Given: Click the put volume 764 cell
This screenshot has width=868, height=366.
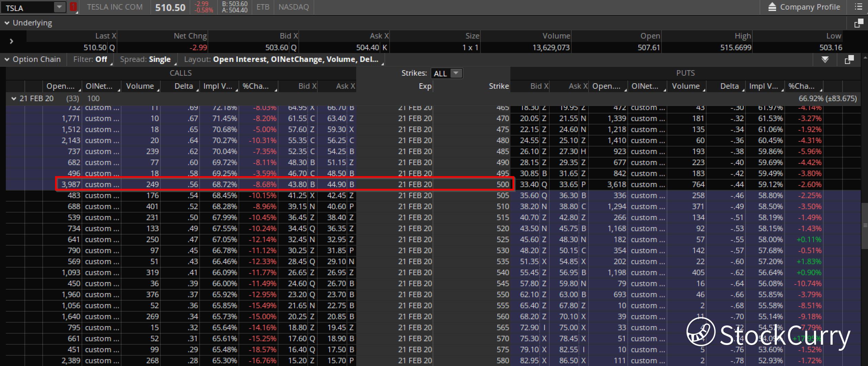Looking at the screenshot, I should click(687, 184).
